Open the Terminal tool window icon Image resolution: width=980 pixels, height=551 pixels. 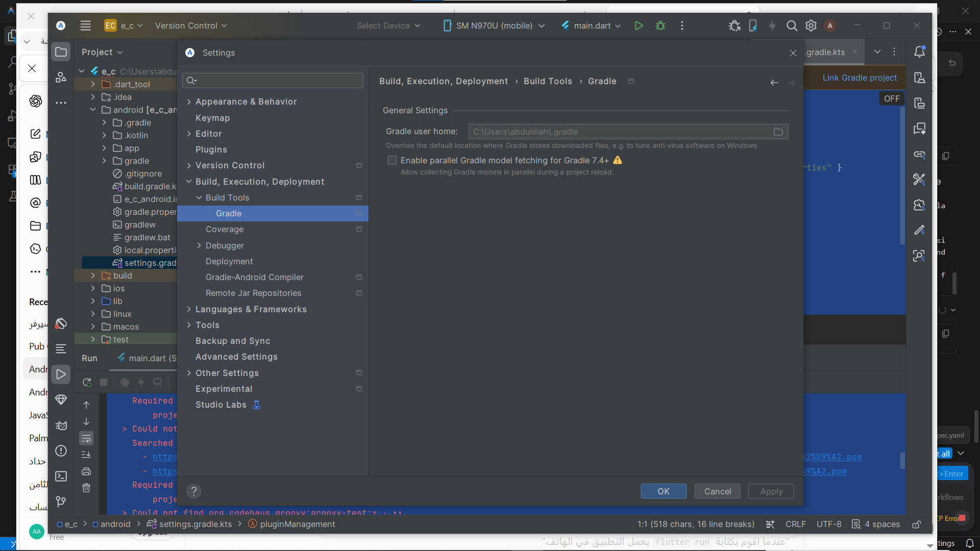click(61, 476)
